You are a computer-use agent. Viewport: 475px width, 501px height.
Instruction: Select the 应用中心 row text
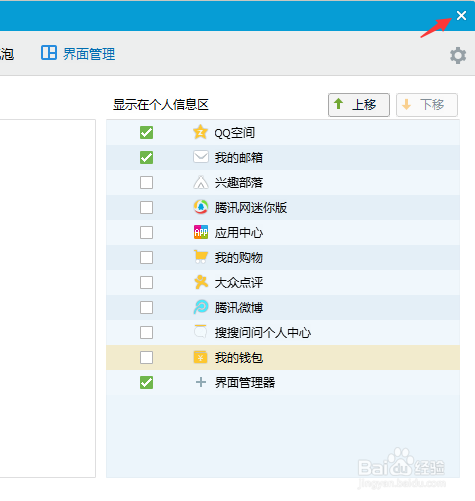(x=239, y=232)
